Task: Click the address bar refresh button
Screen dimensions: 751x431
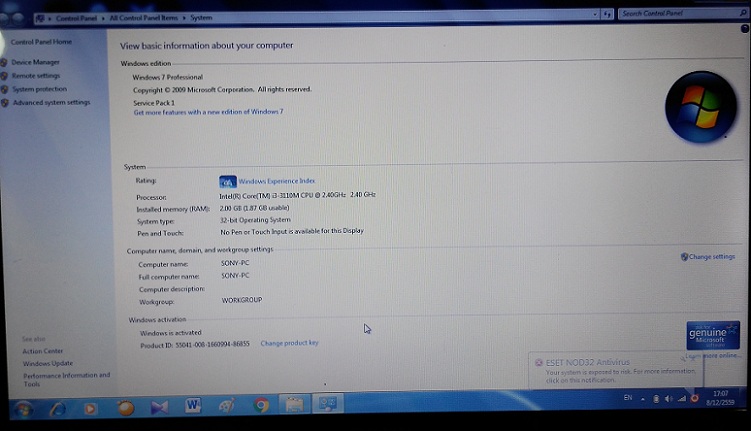Action: pyautogui.click(x=607, y=14)
